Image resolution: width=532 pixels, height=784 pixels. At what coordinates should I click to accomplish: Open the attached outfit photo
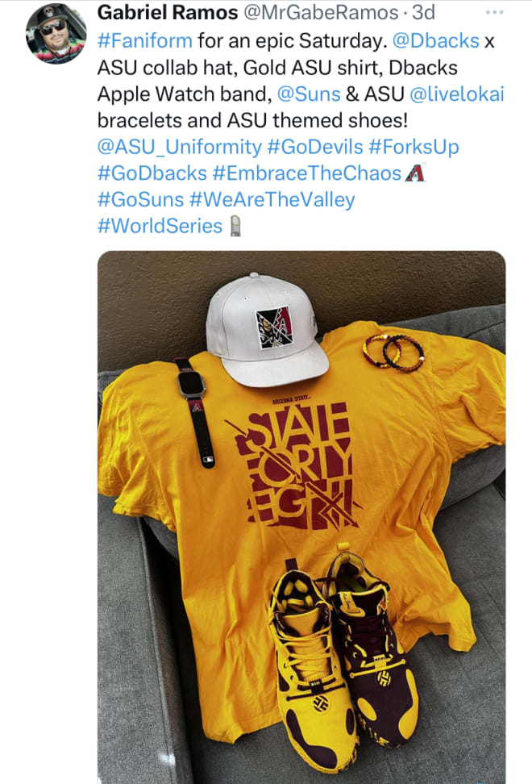tap(301, 517)
